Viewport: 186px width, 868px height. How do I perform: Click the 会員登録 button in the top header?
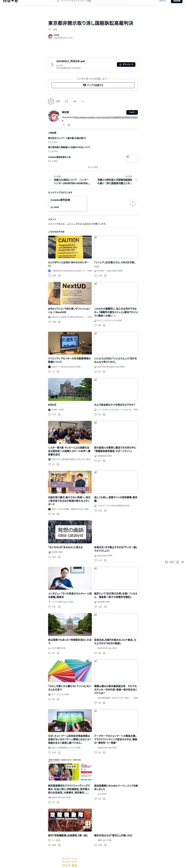pos(177,1)
